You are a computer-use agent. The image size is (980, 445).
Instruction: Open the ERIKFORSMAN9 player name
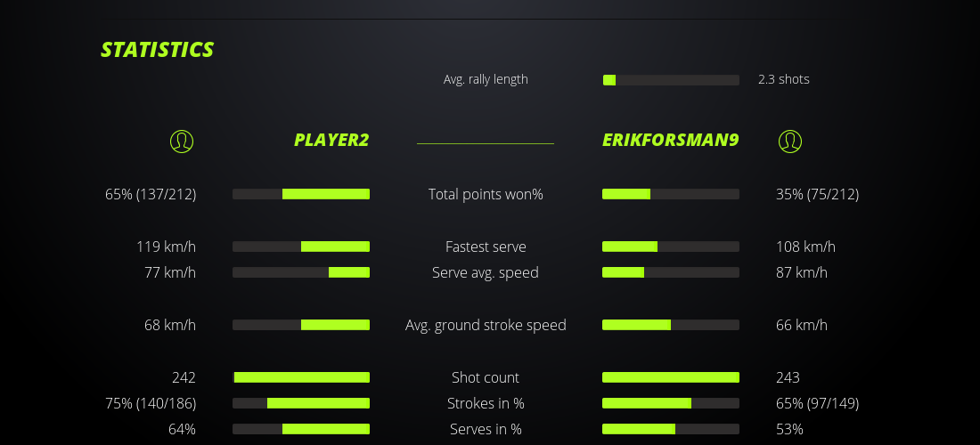670,141
